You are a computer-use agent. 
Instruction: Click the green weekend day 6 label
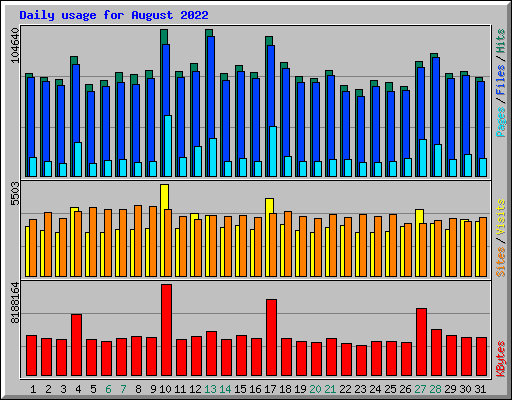point(108,389)
